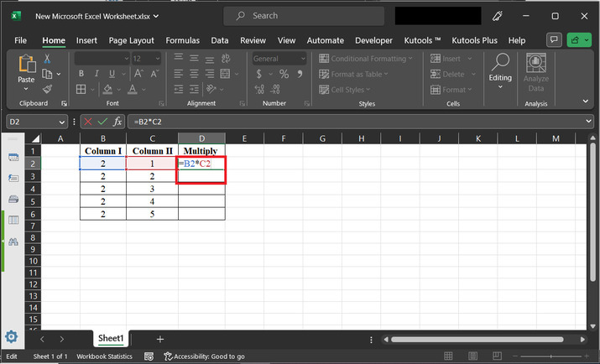The width and height of the screenshot is (600, 364).
Task: Click the Format cells button
Action: click(x=451, y=90)
